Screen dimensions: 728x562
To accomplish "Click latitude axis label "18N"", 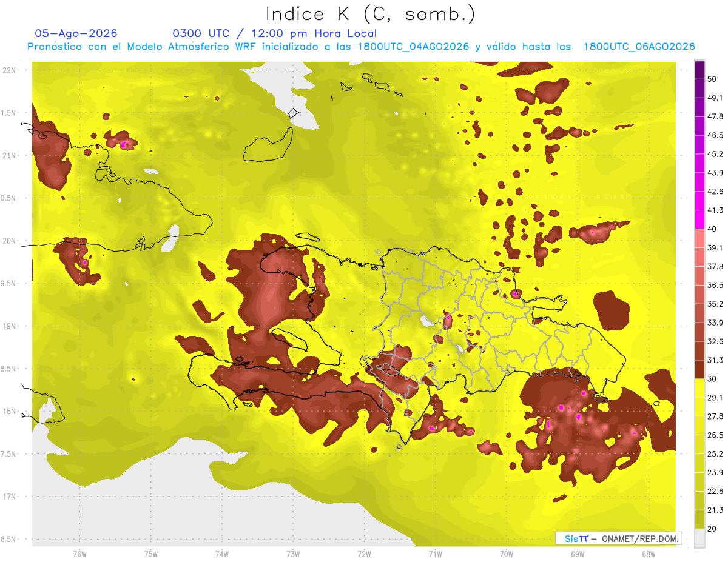I will point(8,411).
